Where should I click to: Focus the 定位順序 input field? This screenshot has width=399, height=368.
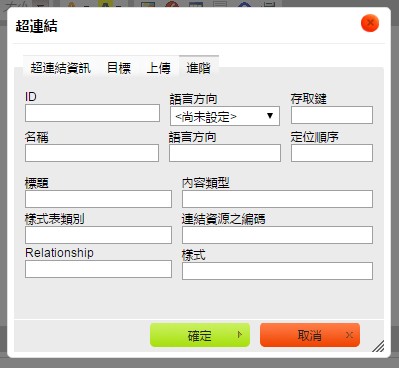(x=332, y=153)
